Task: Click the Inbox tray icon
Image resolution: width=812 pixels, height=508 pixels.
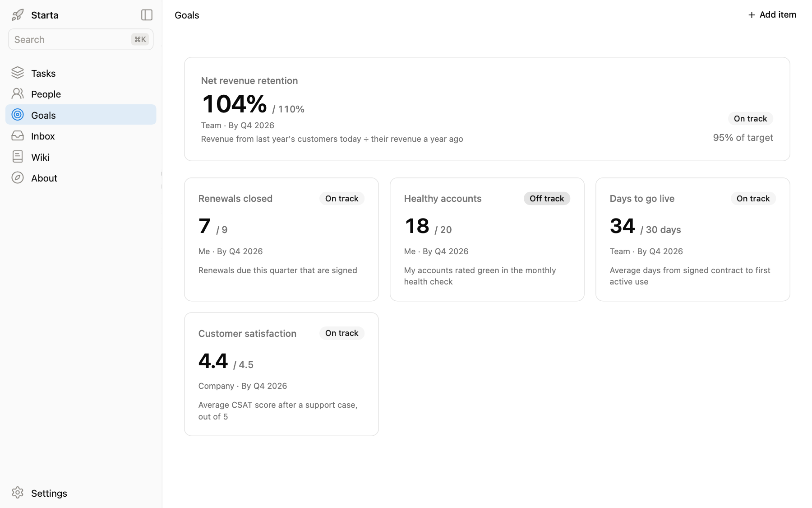Action: [x=18, y=136]
